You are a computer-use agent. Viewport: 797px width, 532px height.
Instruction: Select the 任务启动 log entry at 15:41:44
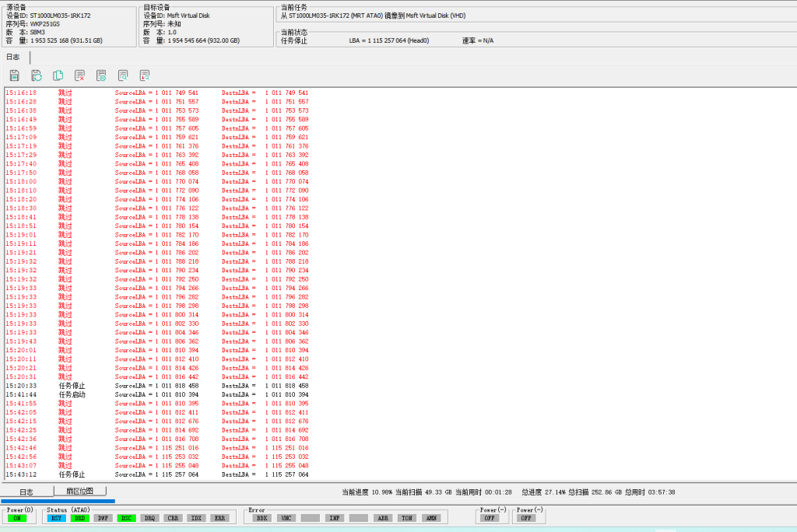click(72, 394)
